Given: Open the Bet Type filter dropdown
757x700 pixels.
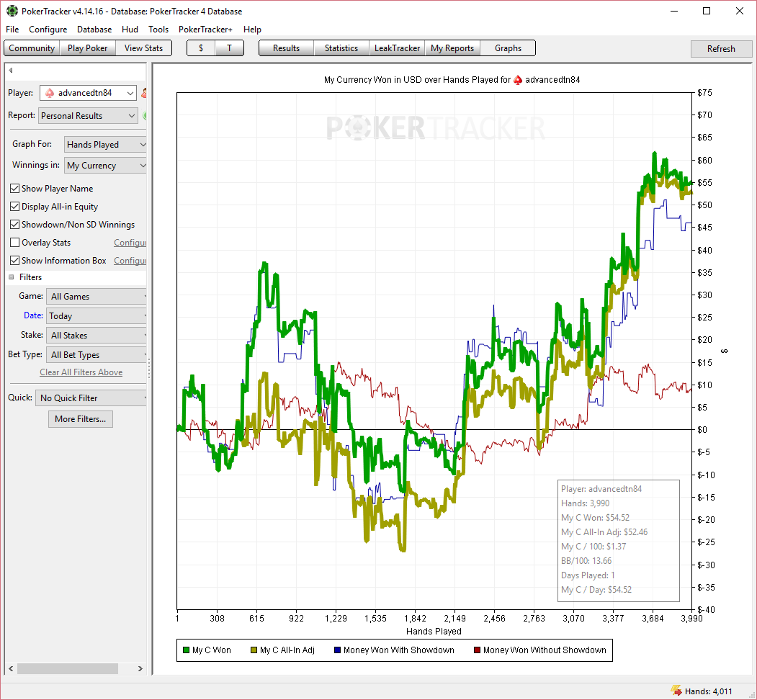Looking at the screenshot, I should pyautogui.click(x=96, y=355).
